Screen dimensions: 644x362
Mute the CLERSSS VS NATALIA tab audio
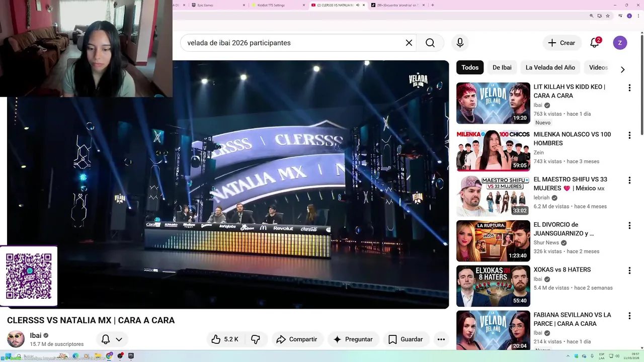point(358,5)
